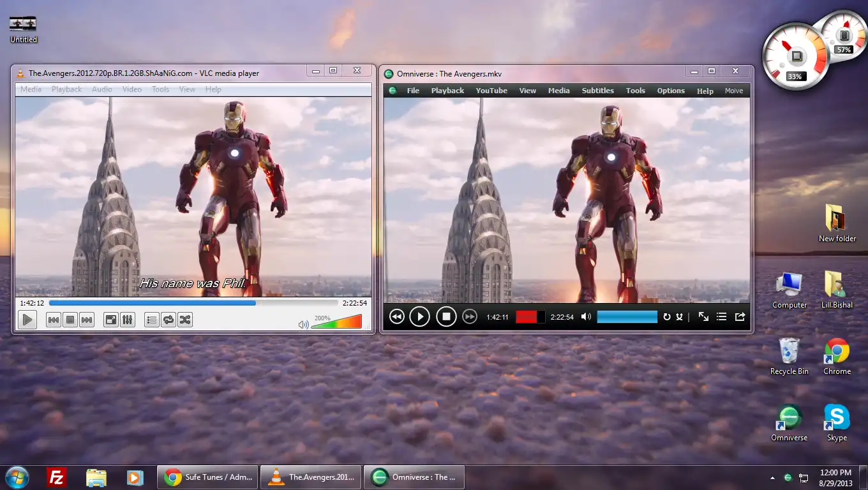
Task: Click Move in Omniverse menu bar
Action: (x=734, y=91)
